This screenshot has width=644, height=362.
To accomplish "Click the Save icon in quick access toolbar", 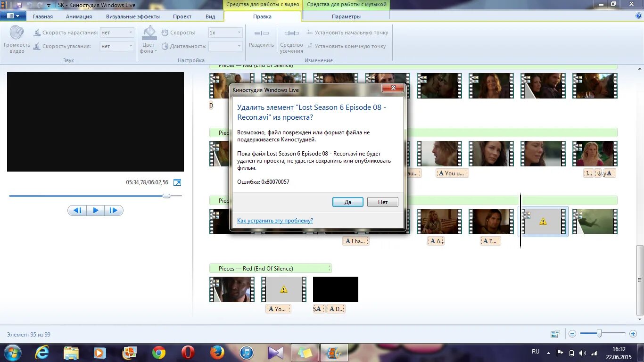I will [19, 5].
